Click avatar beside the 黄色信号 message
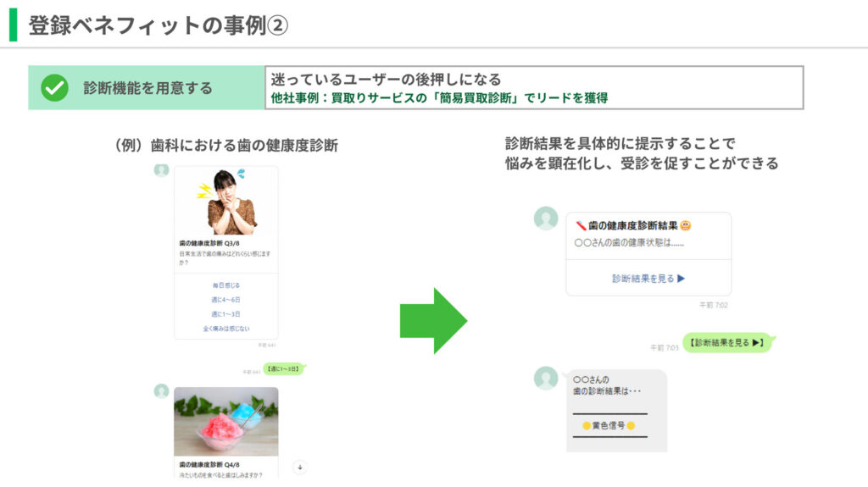Viewport: 868px width, 487px height. click(x=546, y=378)
